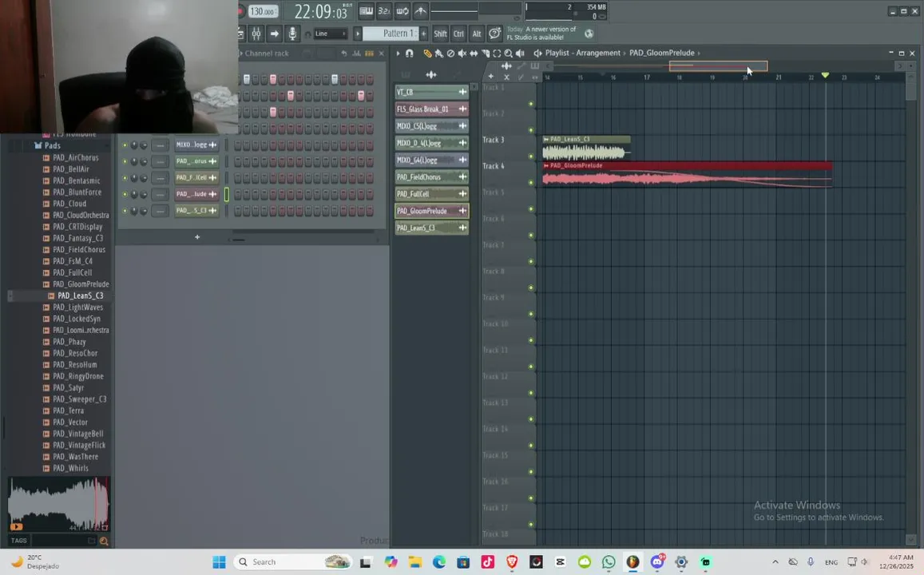Click the browser search magnifier icon
This screenshot has width=924, height=575.
tap(104, 541)
